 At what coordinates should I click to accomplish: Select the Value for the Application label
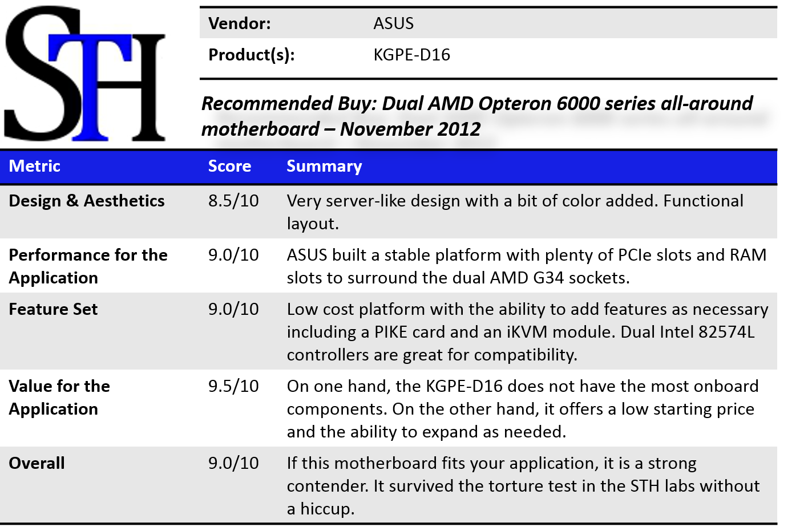click(59, 398)
